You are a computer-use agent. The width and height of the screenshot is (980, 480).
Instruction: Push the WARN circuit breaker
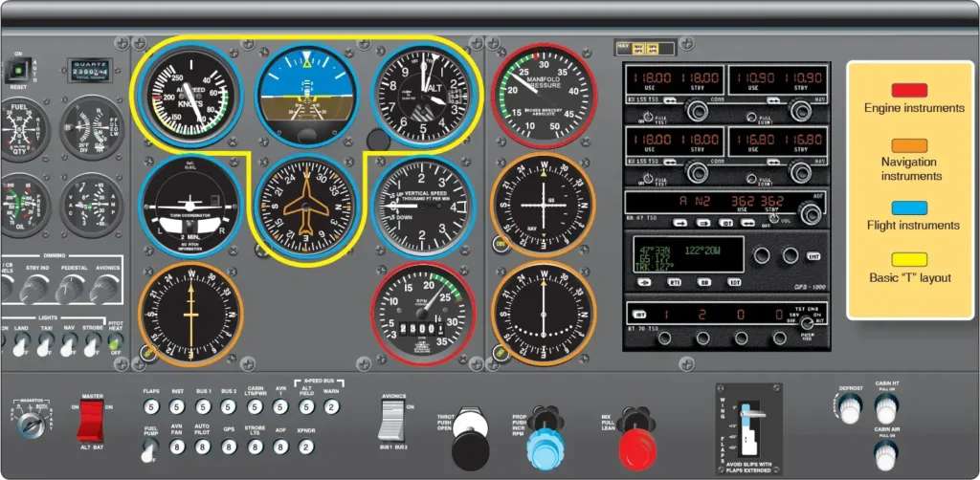coord(332,407)
